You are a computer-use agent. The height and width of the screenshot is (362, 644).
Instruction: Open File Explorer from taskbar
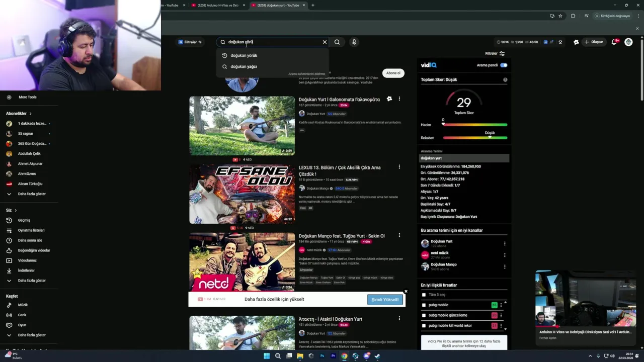pyautogui.click(x=300, y=356)
